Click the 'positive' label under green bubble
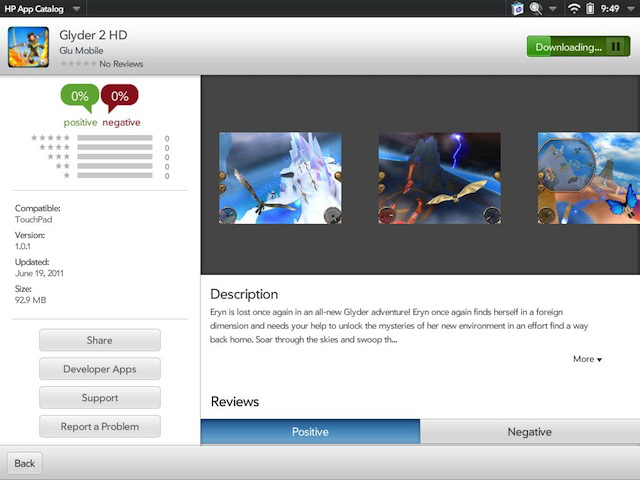640x480 pixels. [x=80, y=122]
